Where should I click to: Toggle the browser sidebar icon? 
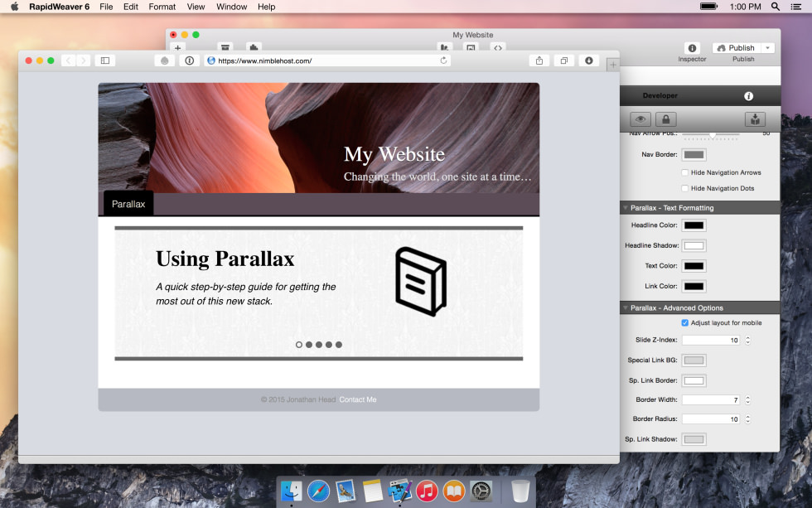[x=105, y=60]
